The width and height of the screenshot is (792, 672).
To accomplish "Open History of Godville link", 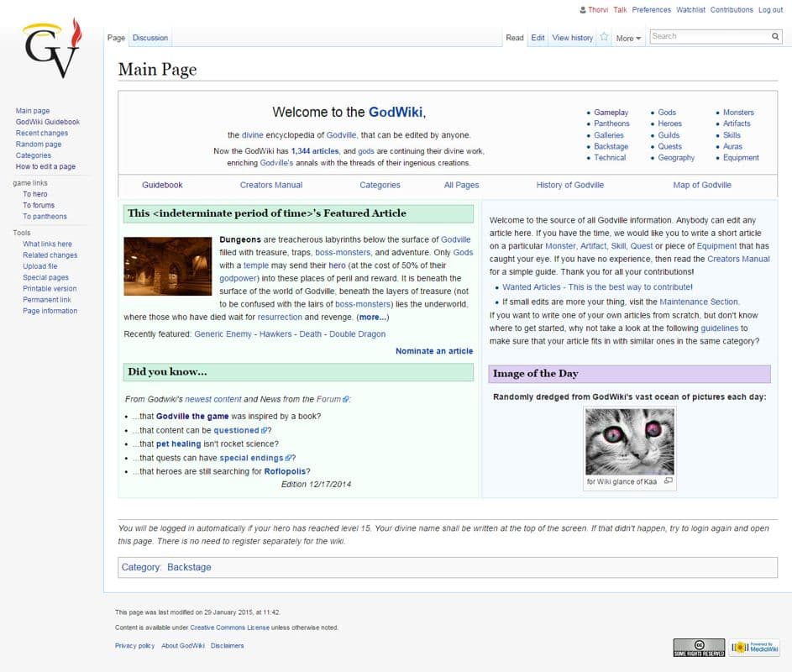I will pyautogui.click(x=569, y=185).
